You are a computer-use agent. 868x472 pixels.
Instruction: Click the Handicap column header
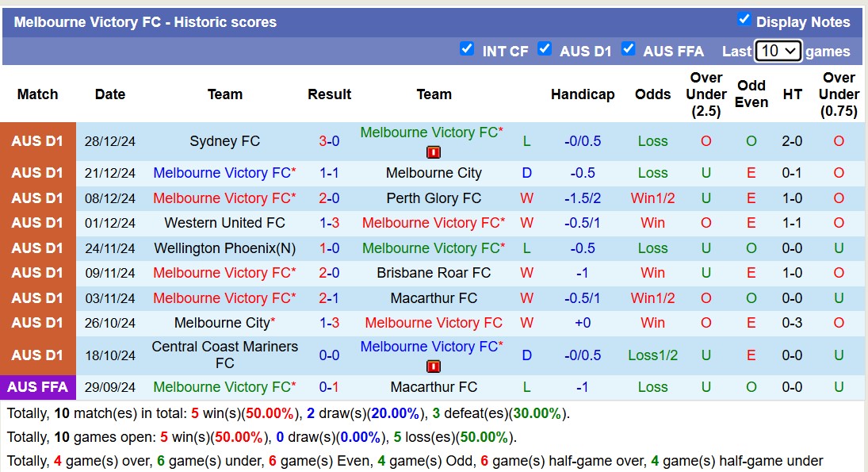tap(583, 94)
